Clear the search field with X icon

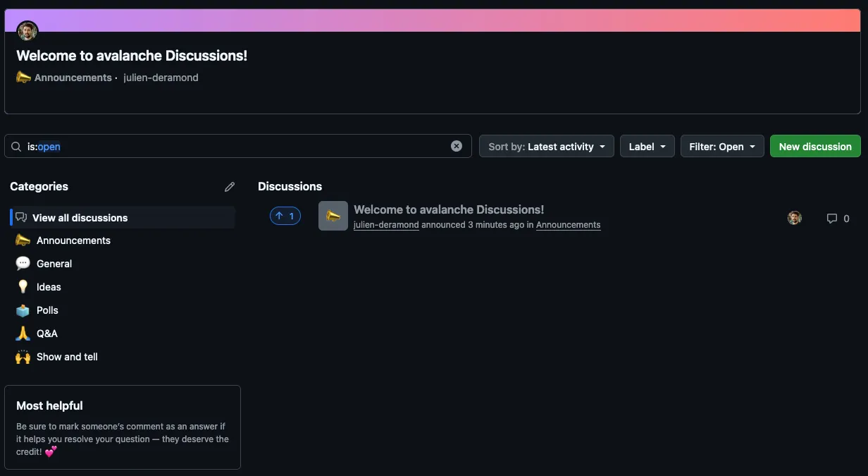click(x=457, y=146)
